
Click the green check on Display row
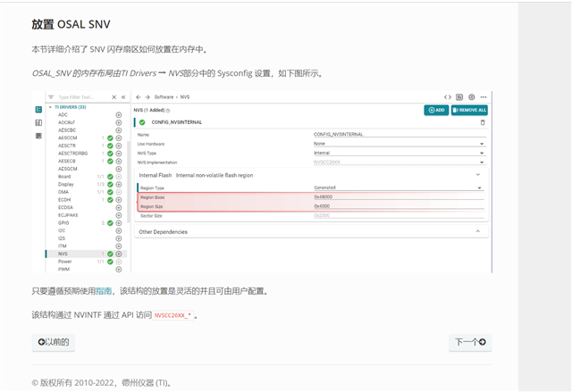pyautogui.click(x=110, y=184)
